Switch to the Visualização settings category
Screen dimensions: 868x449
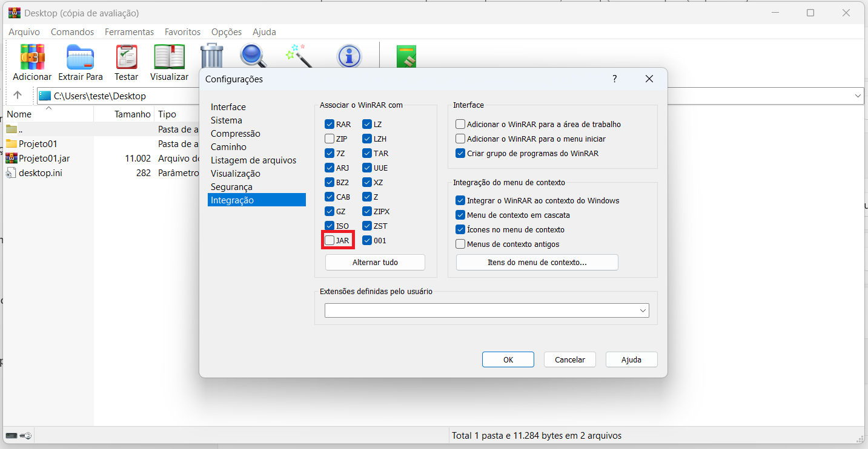236,174
